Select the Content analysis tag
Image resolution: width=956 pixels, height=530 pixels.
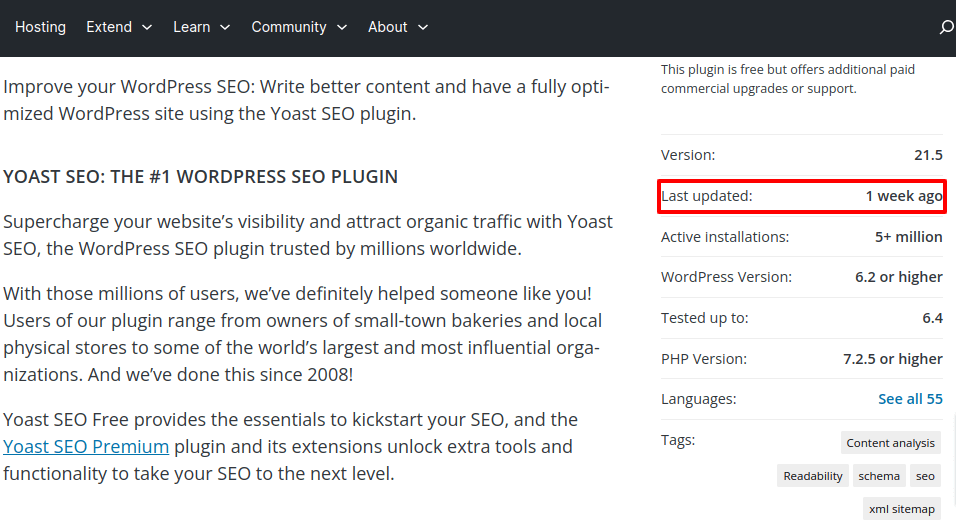(x=890, y=443)
